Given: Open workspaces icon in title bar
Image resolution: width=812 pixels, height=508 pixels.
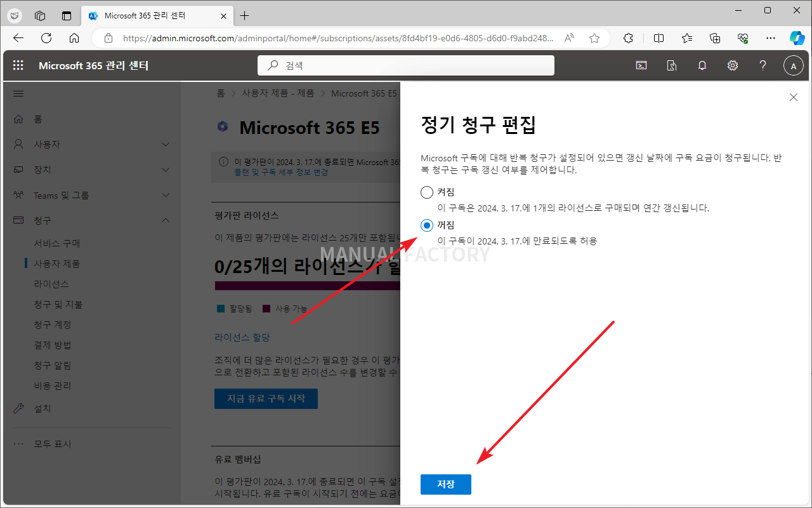Looking at the screenshot, I should coord(40,15).
